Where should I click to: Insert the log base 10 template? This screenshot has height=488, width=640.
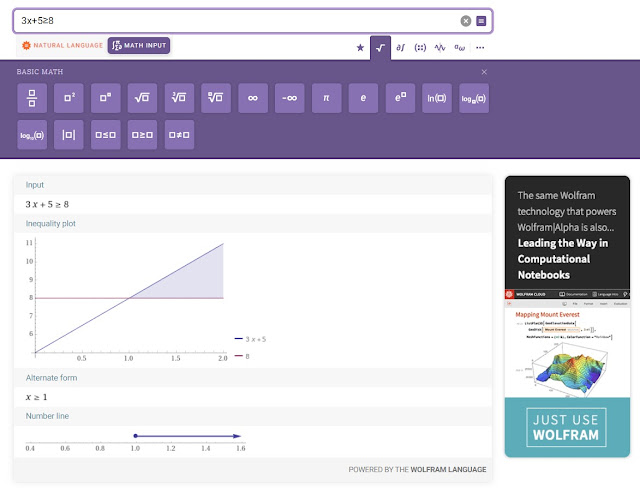(32, 135)
